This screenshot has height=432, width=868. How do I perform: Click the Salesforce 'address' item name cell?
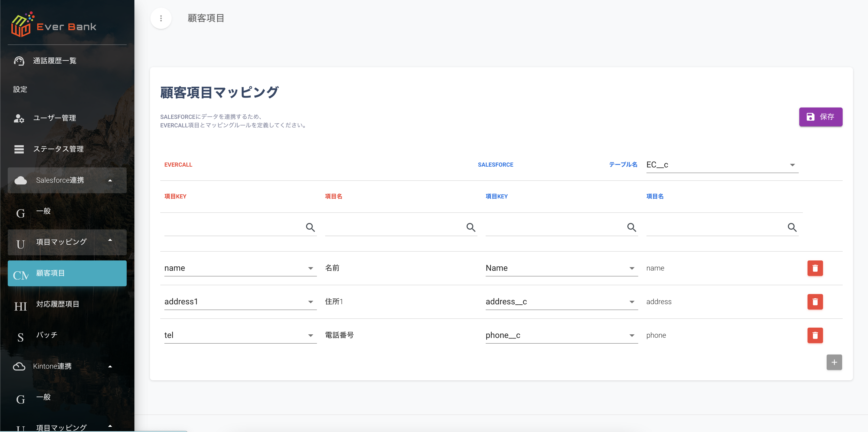coord(659,302)
